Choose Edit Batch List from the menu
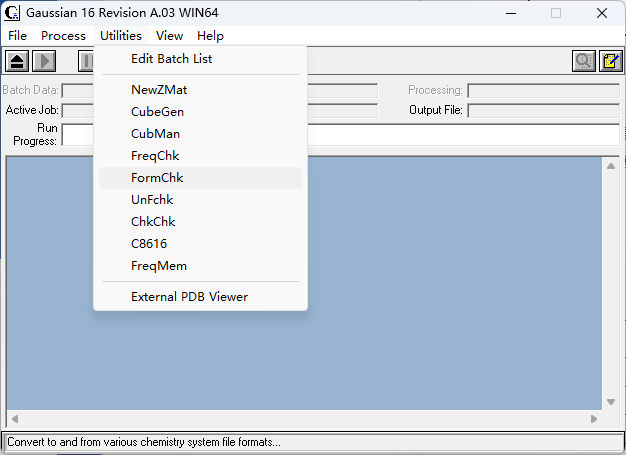The image size is (626, 455). coord(171,59)
